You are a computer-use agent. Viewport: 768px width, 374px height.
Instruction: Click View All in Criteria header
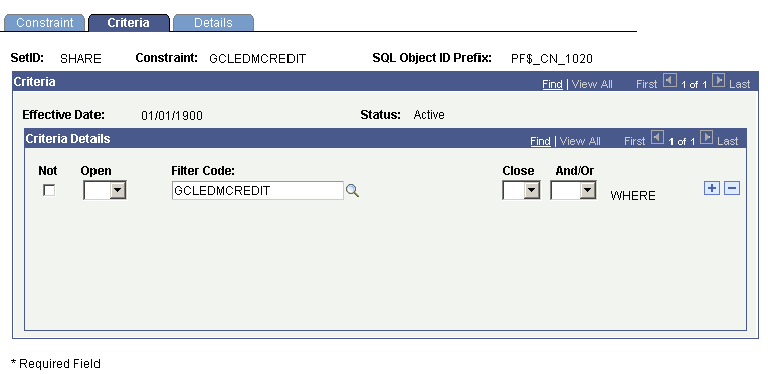592,84
